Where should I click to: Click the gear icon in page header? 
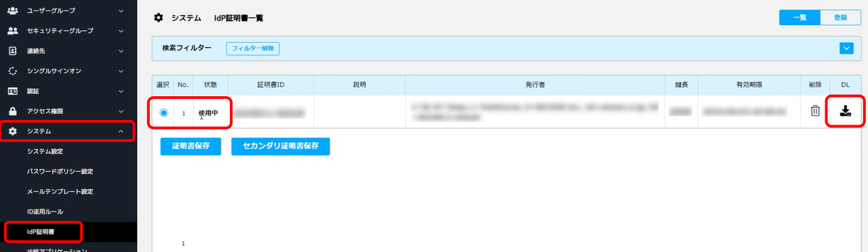pos(159,18)
